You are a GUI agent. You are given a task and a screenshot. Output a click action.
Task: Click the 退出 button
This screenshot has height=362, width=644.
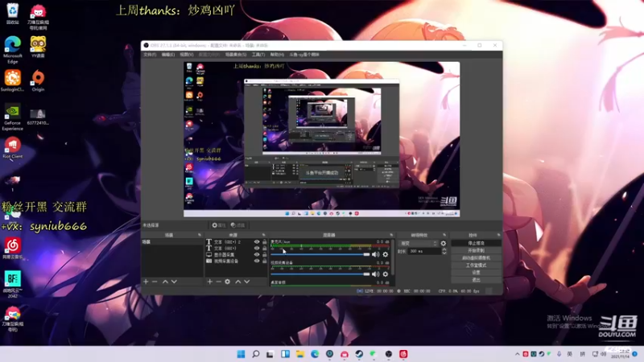476,280
